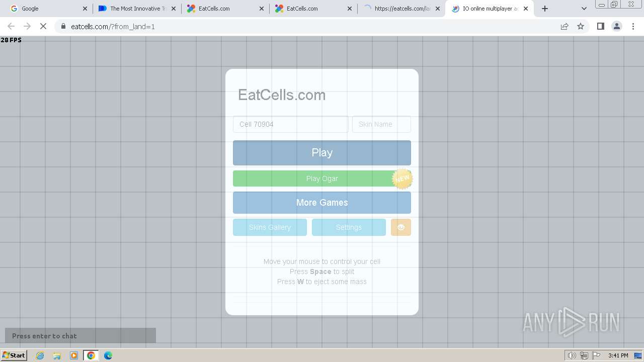Click the network tray icon
This screenshot has height=362, width=644.
coord(584,355)
